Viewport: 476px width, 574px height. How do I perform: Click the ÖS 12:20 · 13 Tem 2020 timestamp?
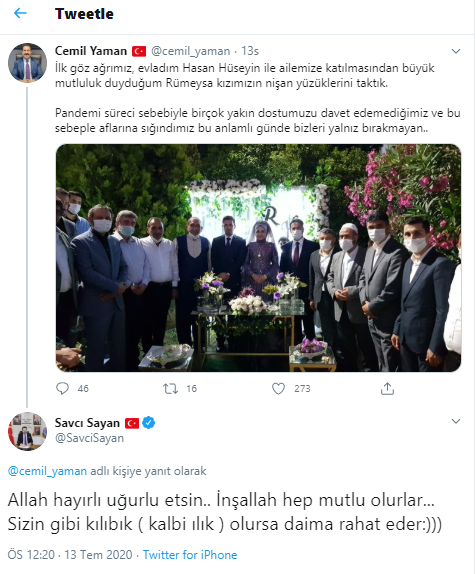point(70,555)
